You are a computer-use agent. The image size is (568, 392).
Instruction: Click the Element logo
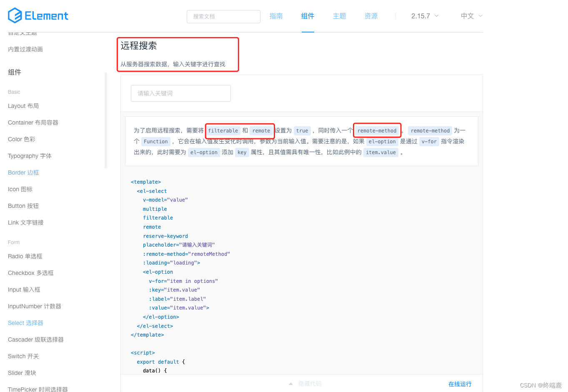[38, 16]
